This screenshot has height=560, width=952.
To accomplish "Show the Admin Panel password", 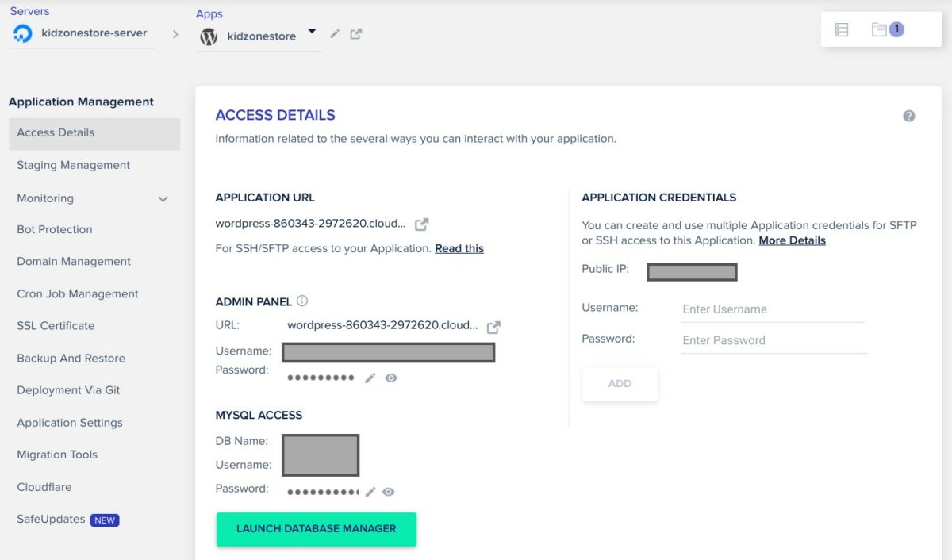I will (x=391, y=378).
